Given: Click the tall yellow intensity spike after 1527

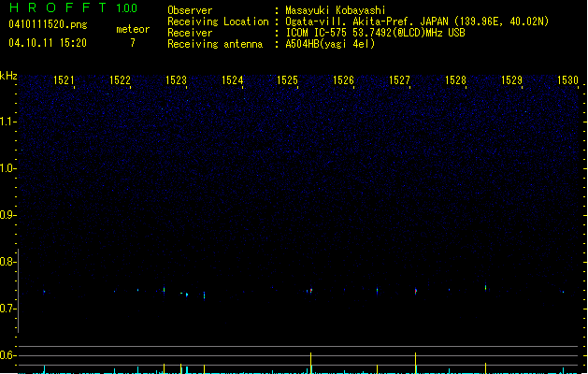Looking at the screenshot, I should tap(415, 363).
